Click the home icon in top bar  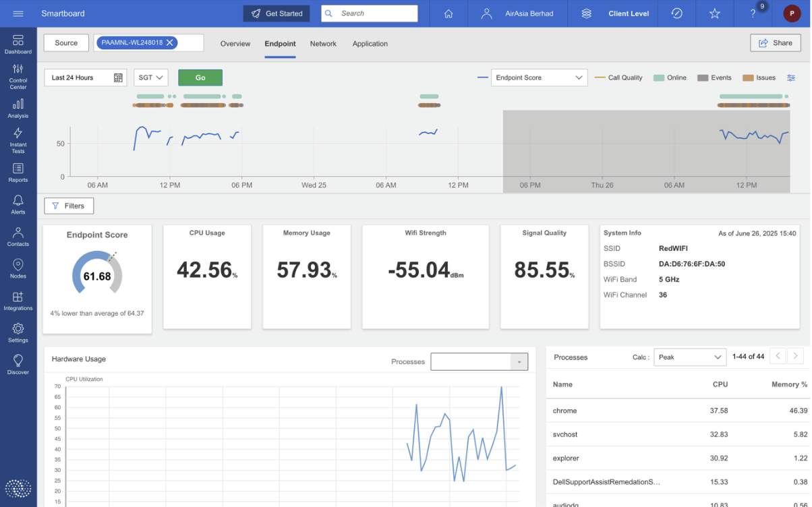point(449,13)
